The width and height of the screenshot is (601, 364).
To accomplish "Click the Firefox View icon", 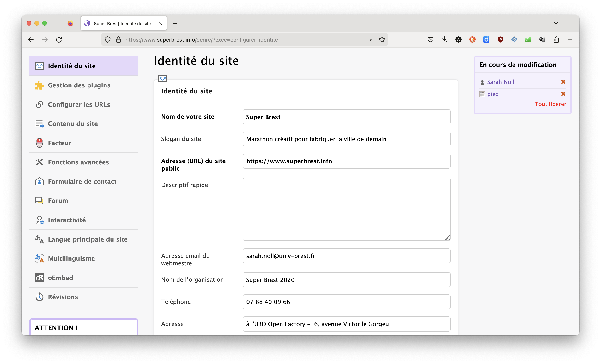I will (x=70, y=23).
